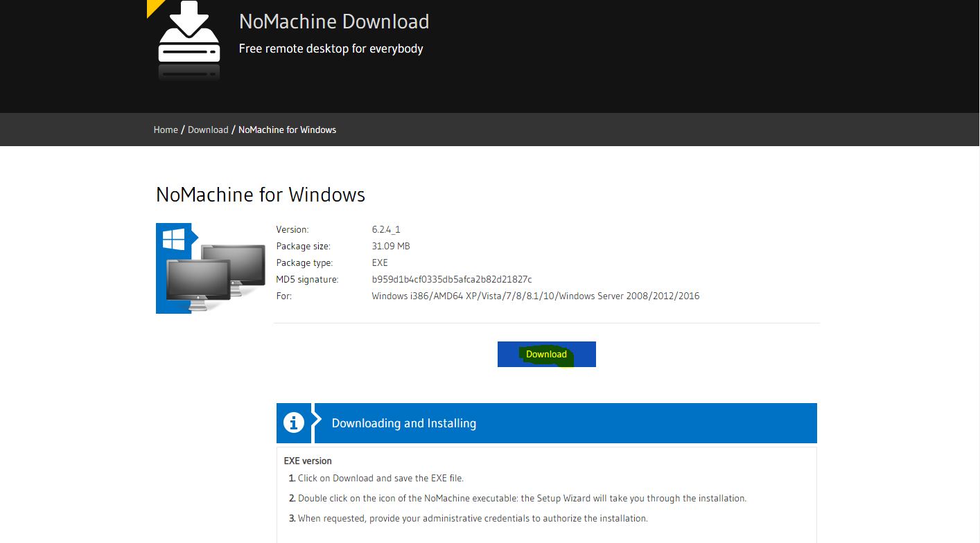This screenshot has height=543, width=980.
Task: Click the NoMachine Download site title
Action: click(x=333, y=21)
